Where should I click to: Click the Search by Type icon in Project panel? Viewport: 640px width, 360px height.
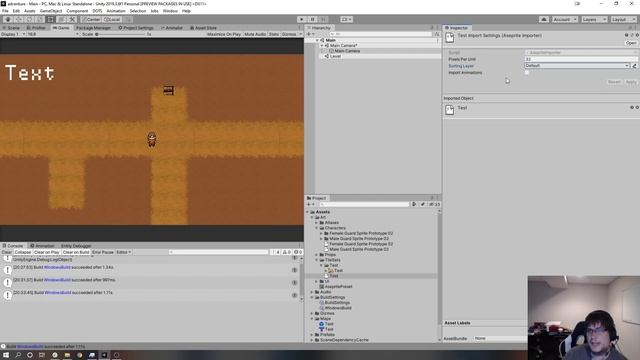coord(414,204)
